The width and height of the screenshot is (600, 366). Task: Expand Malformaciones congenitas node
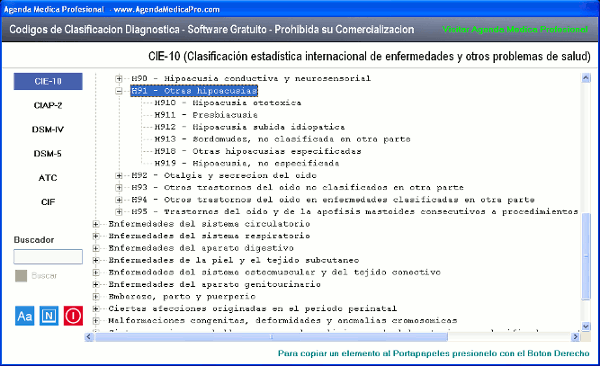pyautogui.click(x=96, y=320)
